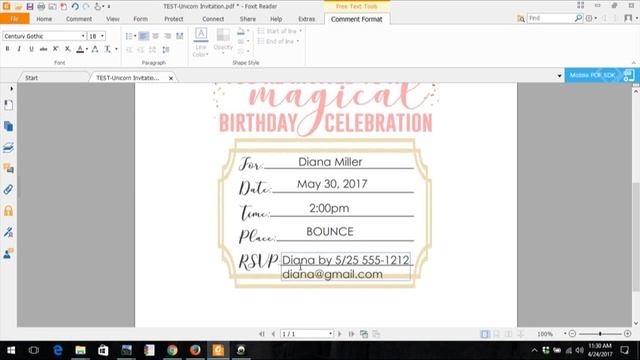Open the Layers panel icon
This screenshot has width=640, height=360.
click(x=8, y=147)
